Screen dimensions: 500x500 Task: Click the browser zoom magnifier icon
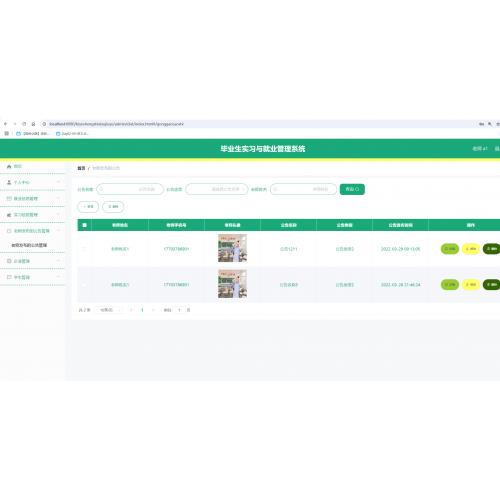pos(490,124)
